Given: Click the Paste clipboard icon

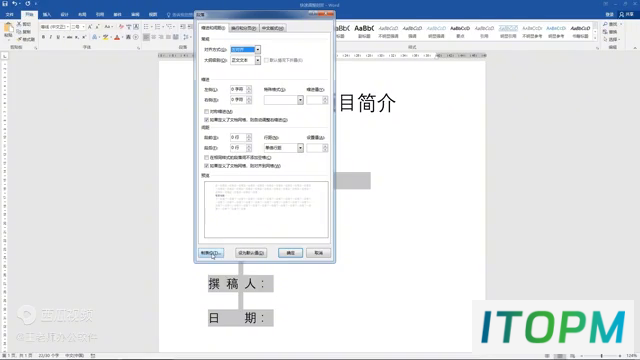Looking at the screenshot, I should (8, 29).
